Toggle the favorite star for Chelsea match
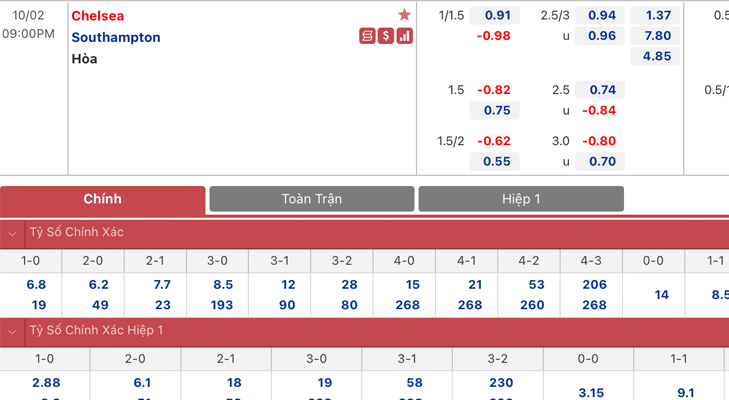This screenshot has height=400, width=729. 404,15
